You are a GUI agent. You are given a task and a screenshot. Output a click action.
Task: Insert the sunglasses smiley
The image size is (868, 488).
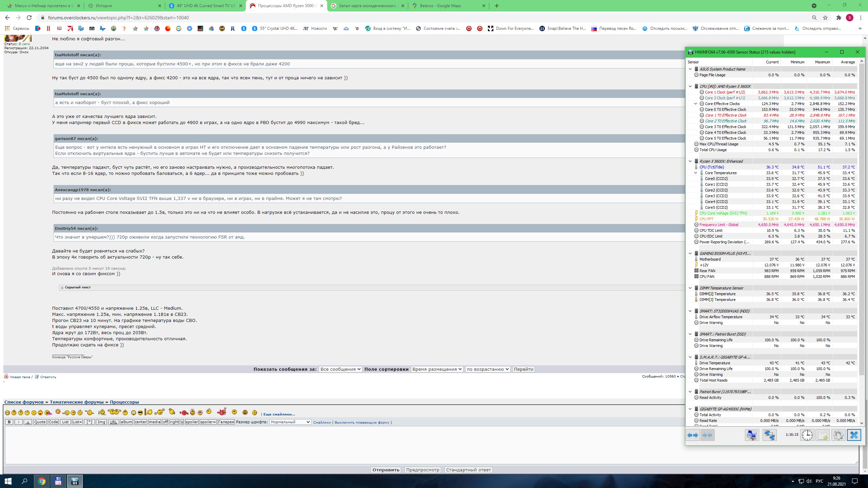140,412
